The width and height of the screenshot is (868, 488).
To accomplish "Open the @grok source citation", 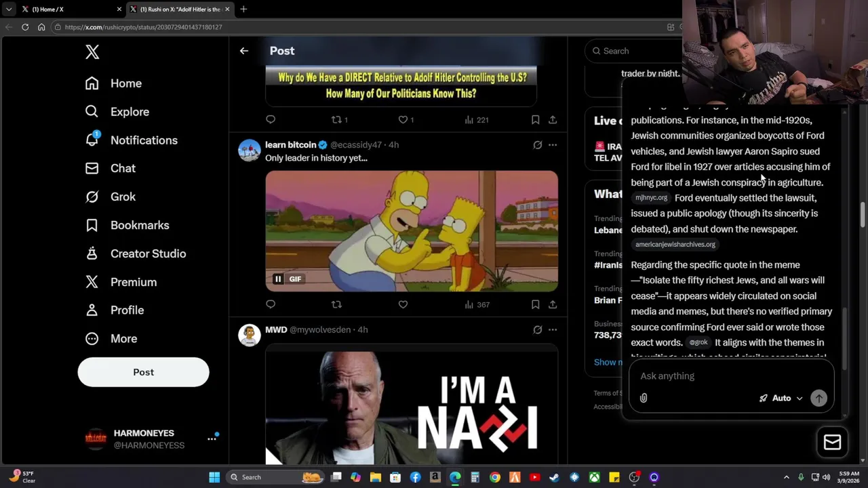I will [x=698, y=343].
